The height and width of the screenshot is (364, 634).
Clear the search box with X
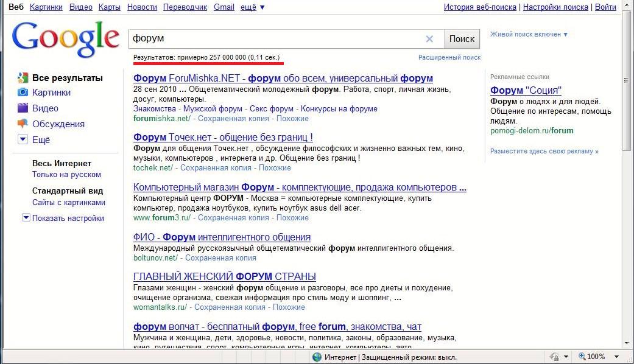(x=429, y=39)
